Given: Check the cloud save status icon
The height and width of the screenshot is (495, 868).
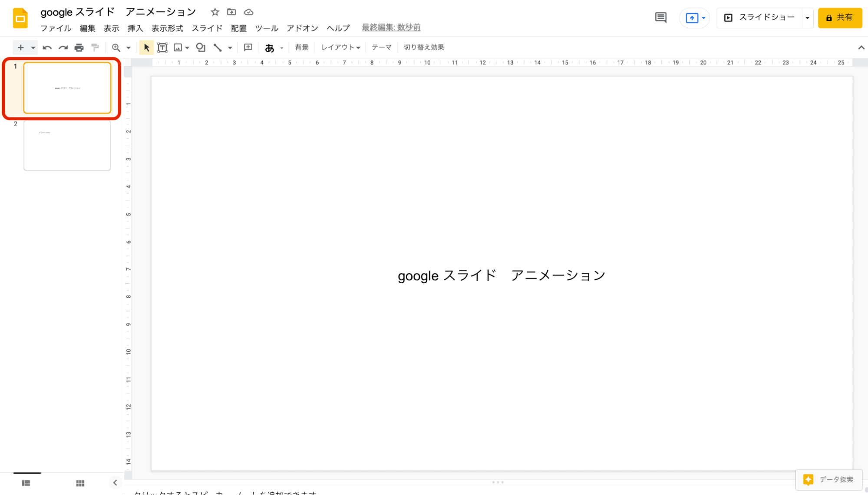Looking at the screenshot, I should click(x=248, y=12).
